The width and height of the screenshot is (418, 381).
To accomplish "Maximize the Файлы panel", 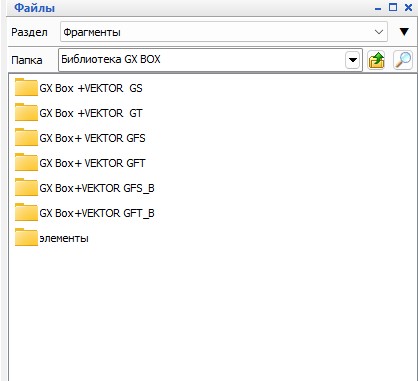I will (393, 8).
